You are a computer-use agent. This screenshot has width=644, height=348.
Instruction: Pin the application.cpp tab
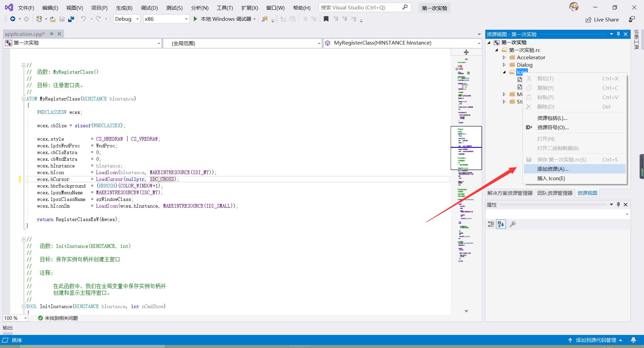(51, 33)
